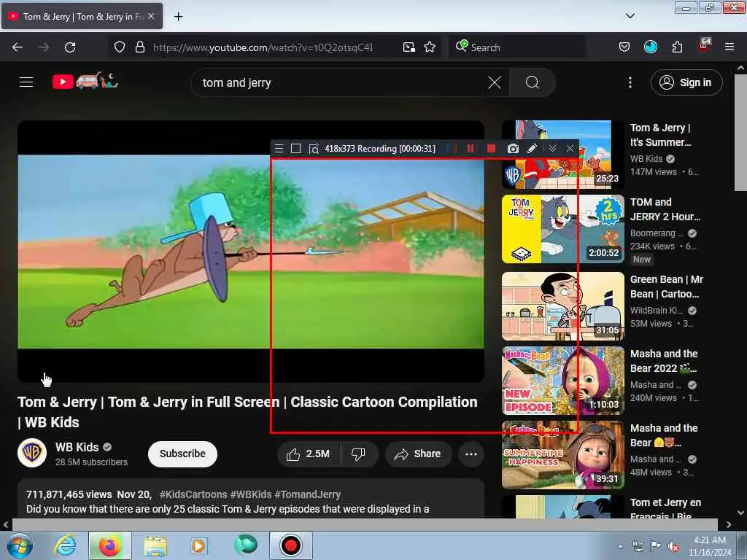Screen dimensions: 747x560
Task: Open more actions ellipsis under the video
Action: pyautogui.click(x=471, y=454)
